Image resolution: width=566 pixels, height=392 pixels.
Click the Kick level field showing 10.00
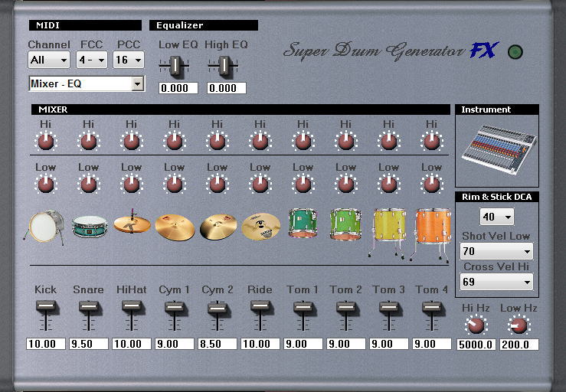46,344
